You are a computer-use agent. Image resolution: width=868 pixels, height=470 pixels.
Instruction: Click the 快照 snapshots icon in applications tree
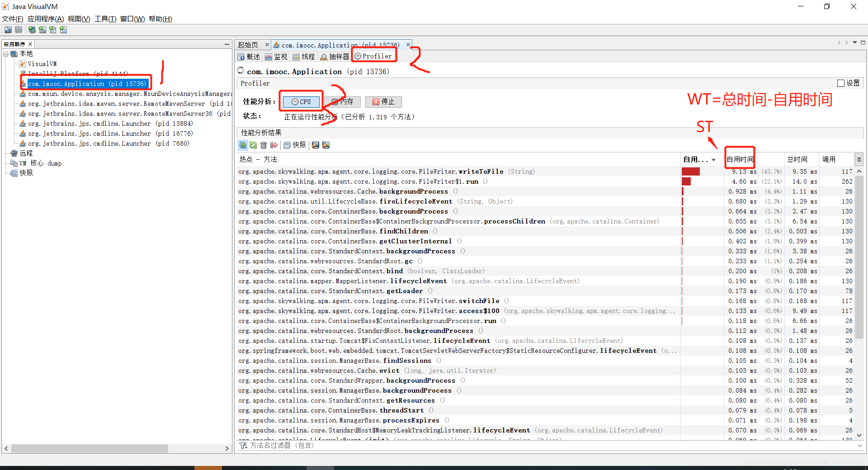pos(14,173)
